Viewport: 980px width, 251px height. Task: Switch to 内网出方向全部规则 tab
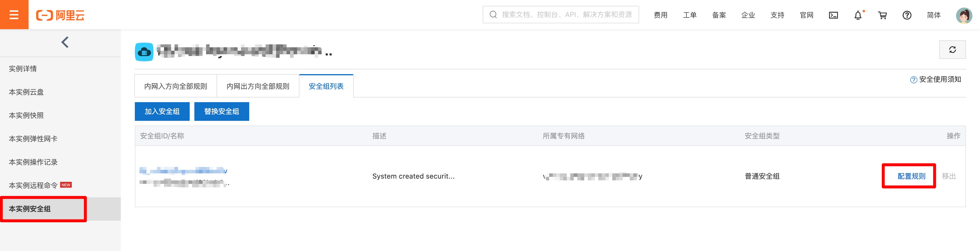click(x=258, y=86)
